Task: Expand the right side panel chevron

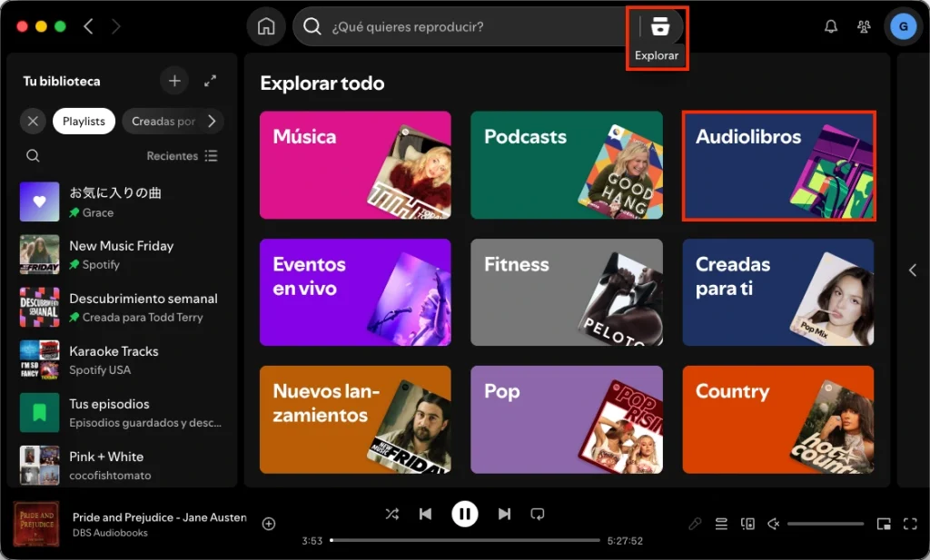Action: point(912,270)
